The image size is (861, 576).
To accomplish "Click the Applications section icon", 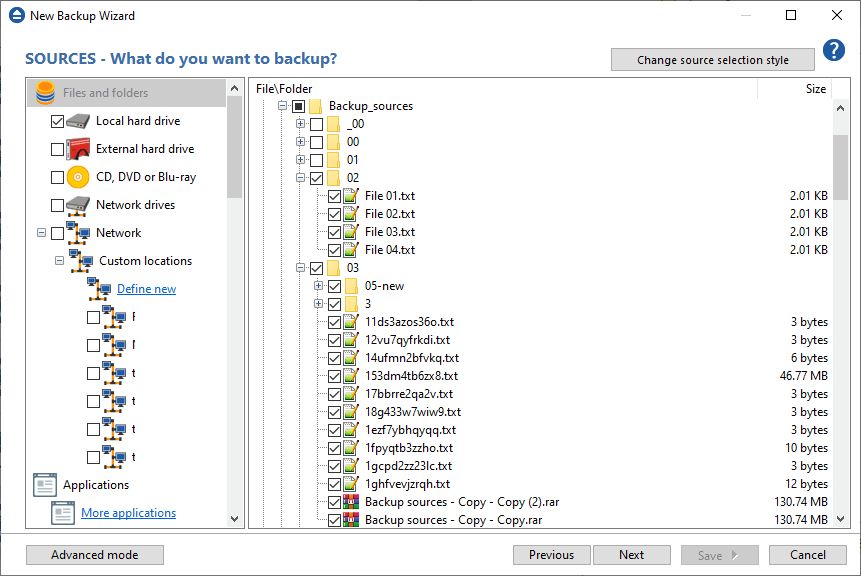I will [x=45, y=485].
